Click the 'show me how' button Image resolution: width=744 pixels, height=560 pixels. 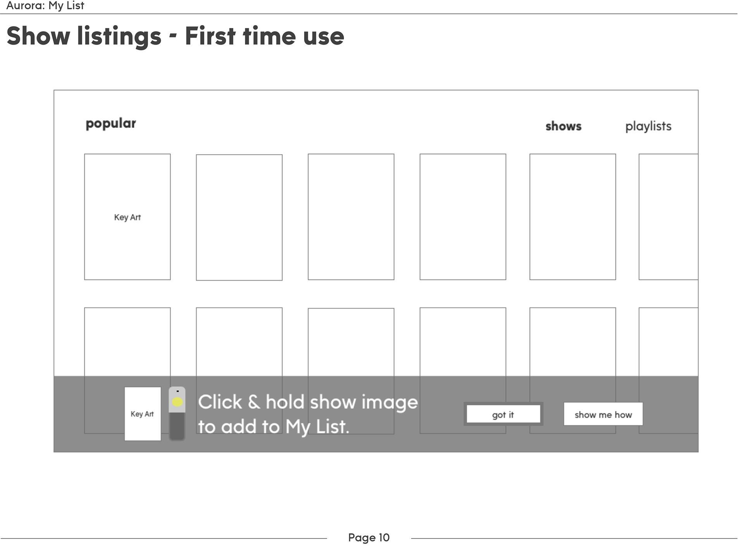click(x=603, y=414)
